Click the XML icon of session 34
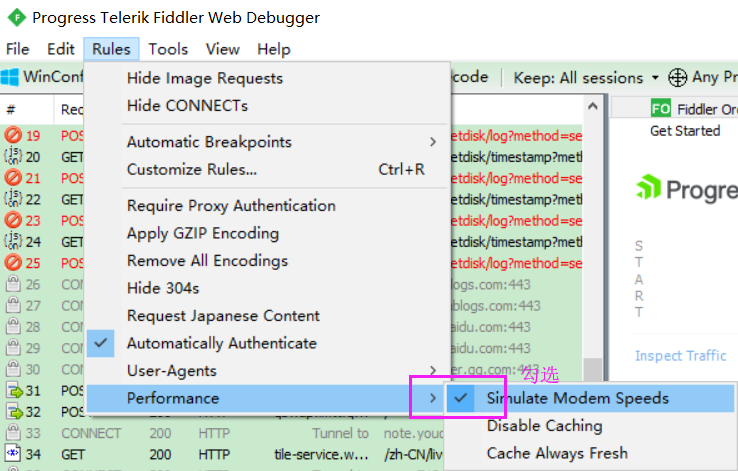This screenshot has width=738, height=471. coord(13,454)
